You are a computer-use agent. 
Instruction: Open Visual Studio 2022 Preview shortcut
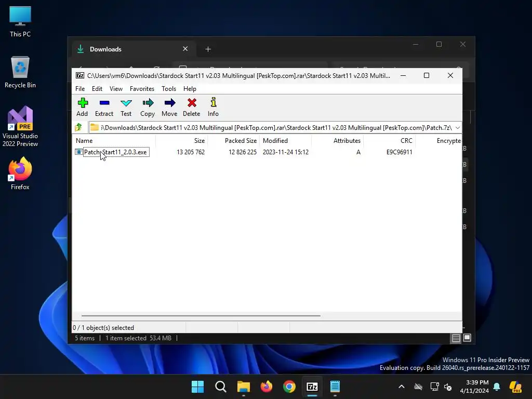point(20,127)
